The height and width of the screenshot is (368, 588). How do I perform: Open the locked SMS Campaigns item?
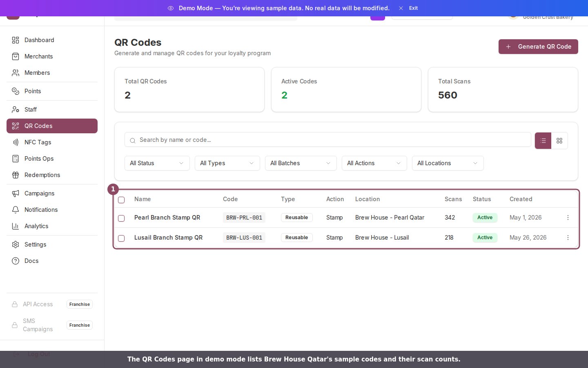(52, 325)
